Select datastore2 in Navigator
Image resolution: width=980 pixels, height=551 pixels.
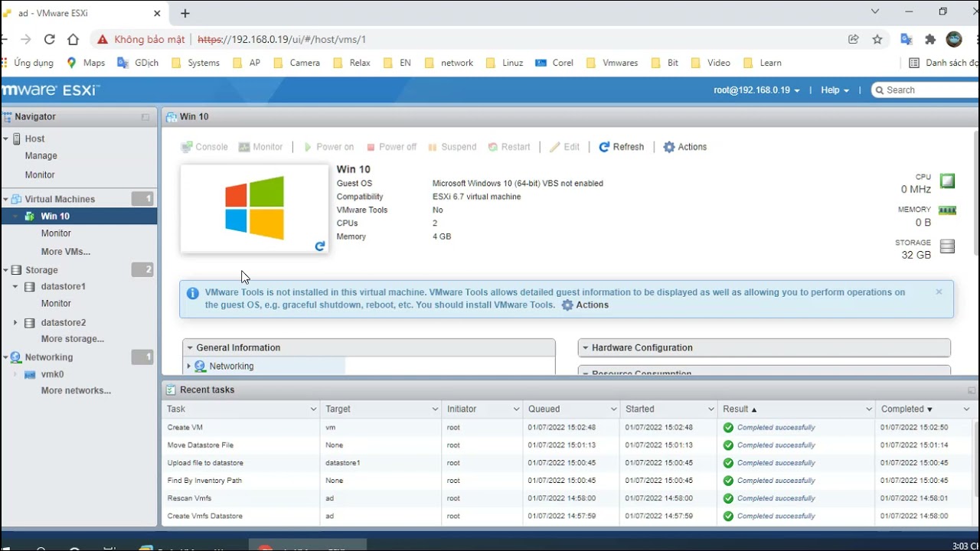[63, 322]
